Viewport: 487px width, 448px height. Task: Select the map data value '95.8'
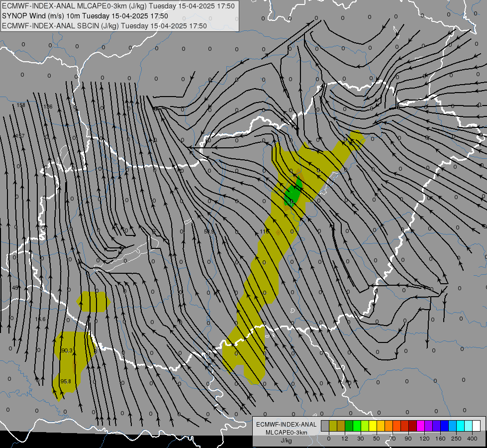(66, 381)
